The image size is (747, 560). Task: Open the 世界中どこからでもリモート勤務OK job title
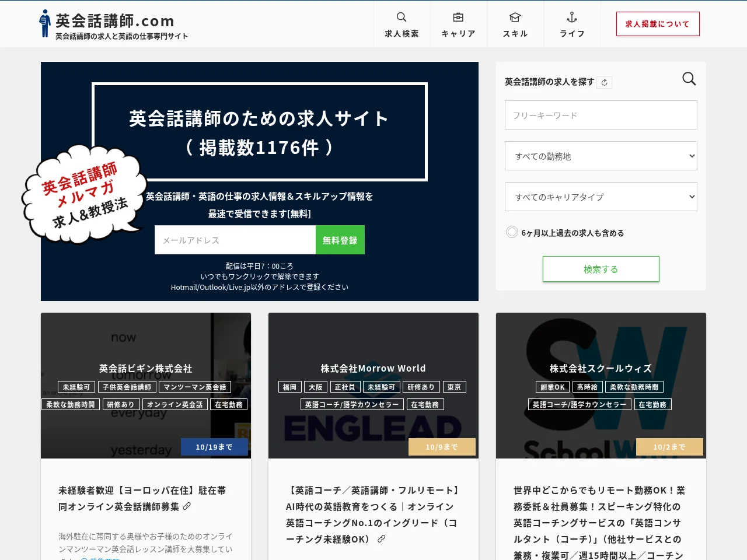tap(600, 522)
